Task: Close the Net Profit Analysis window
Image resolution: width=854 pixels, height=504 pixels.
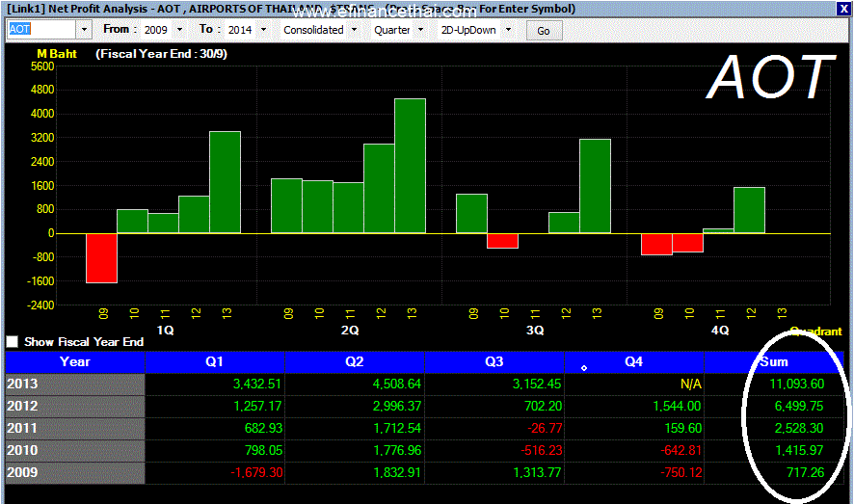Action: coord(842,9)
